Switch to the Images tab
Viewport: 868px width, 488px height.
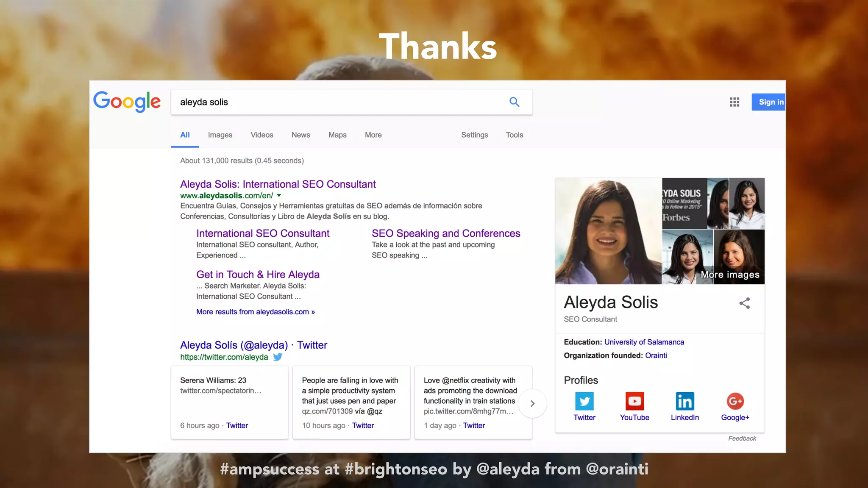220,135
